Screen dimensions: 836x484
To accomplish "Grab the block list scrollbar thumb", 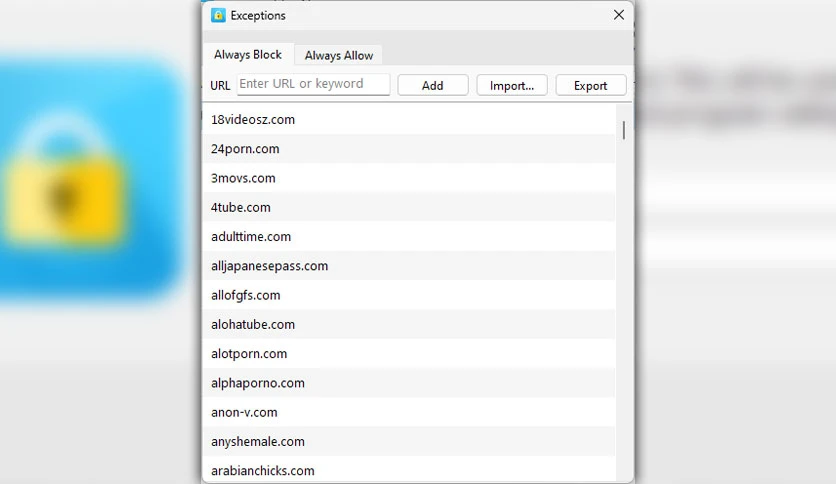I will [x=623, y=130].
